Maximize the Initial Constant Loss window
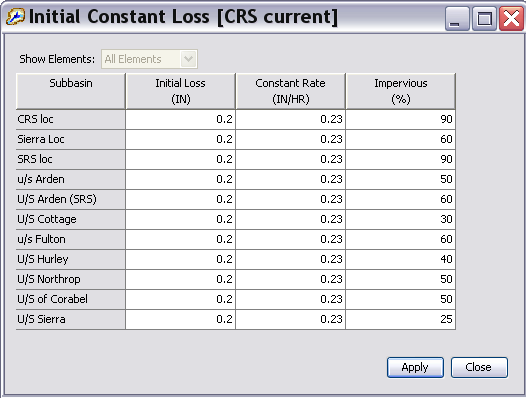This screenshot has height=398, width=526. [x=484, y=19]
